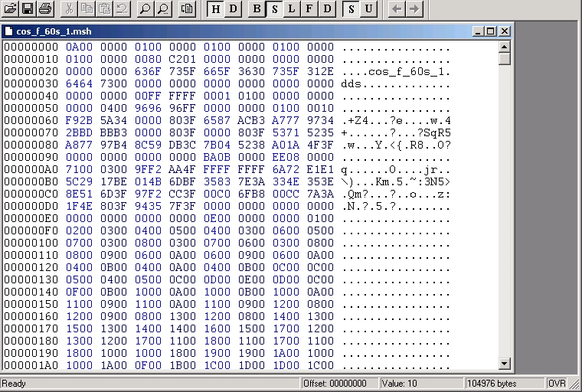Viewport: 582px width, 392px height.
Task: Toggle the B byte mode button
Action: [x=257, y=9]
